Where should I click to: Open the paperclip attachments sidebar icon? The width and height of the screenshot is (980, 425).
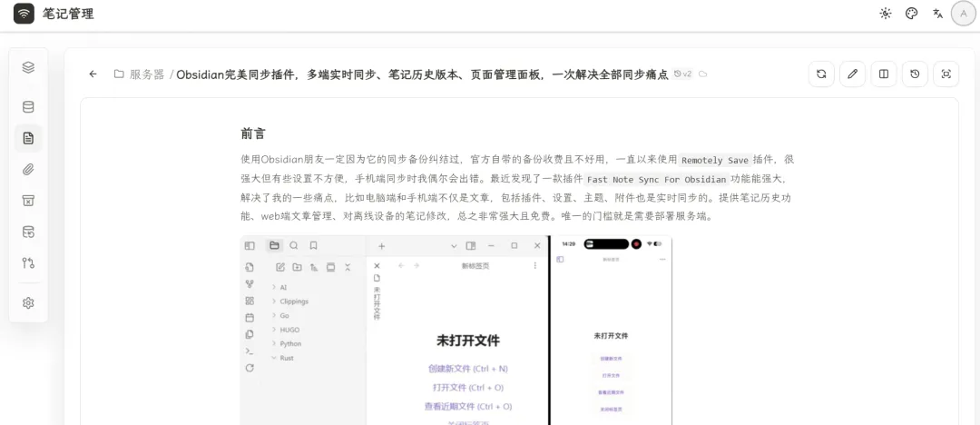(28, 169)
